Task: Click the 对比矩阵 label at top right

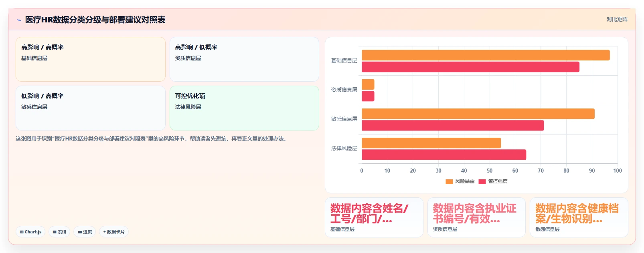Action: tap(617, 19)
